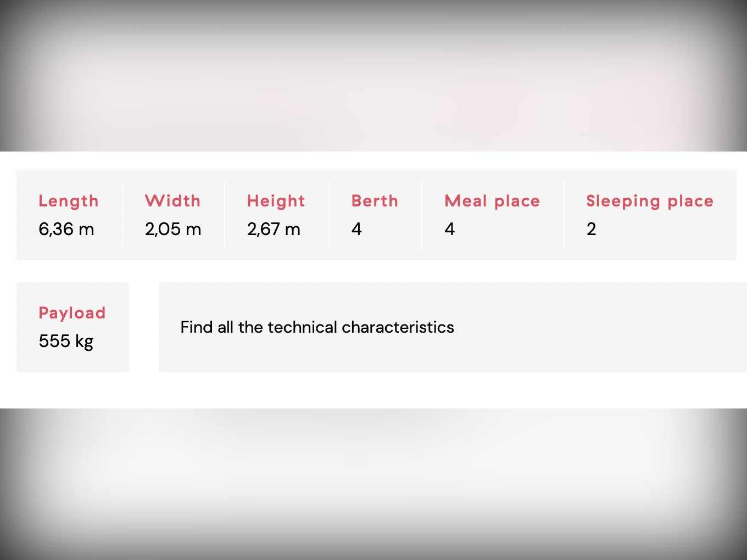Click the Berth label

(x=375, y=201)
